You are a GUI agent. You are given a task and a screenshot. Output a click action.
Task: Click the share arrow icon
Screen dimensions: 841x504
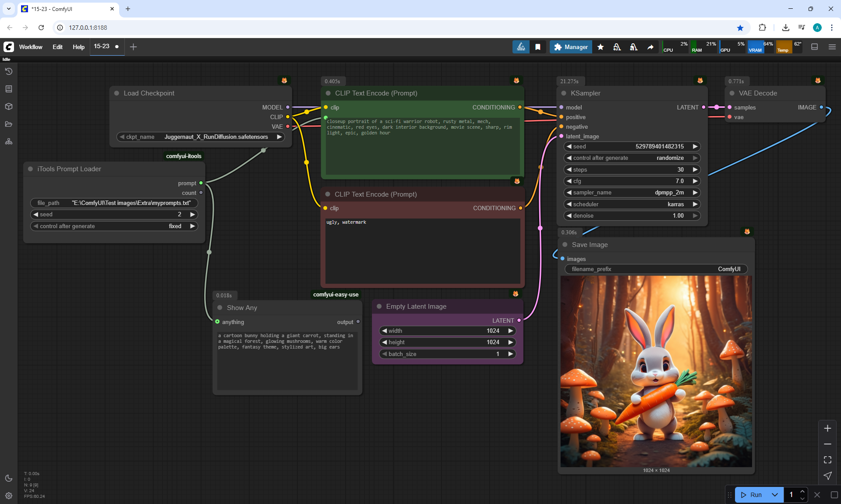650,47
